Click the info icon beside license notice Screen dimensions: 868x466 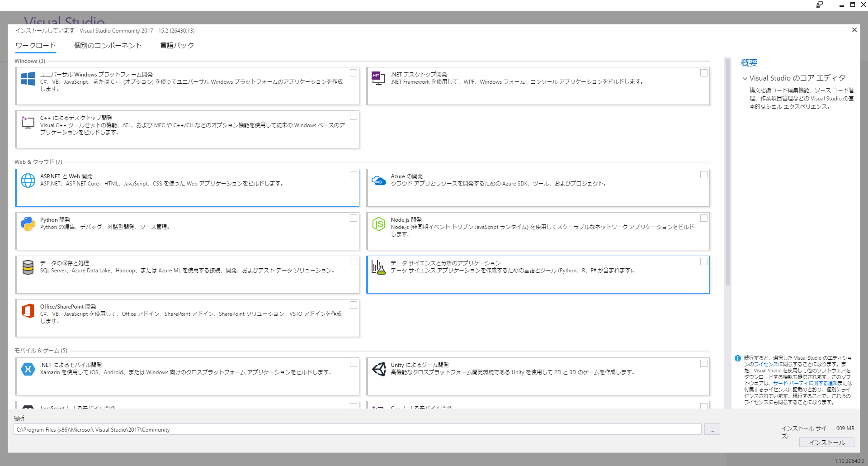(738, 358)
